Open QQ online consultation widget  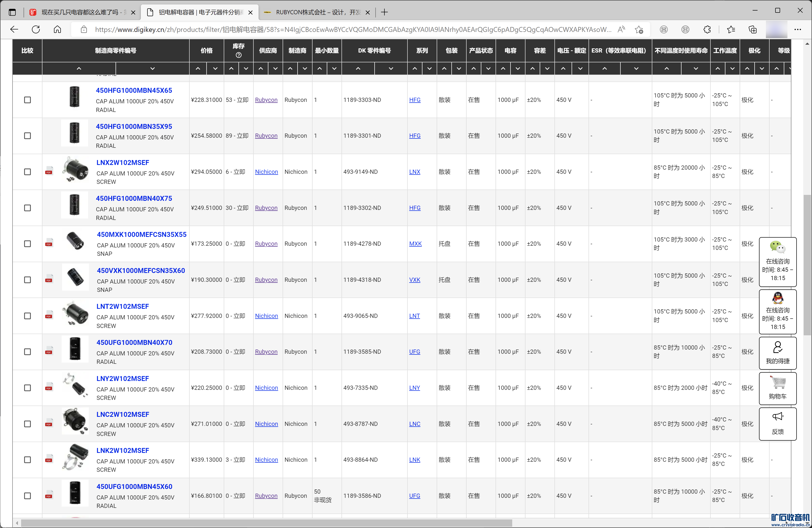778,298
